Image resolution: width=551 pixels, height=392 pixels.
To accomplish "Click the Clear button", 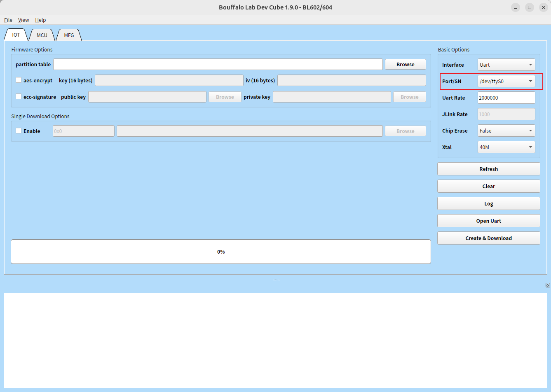I will pos(489,186).
